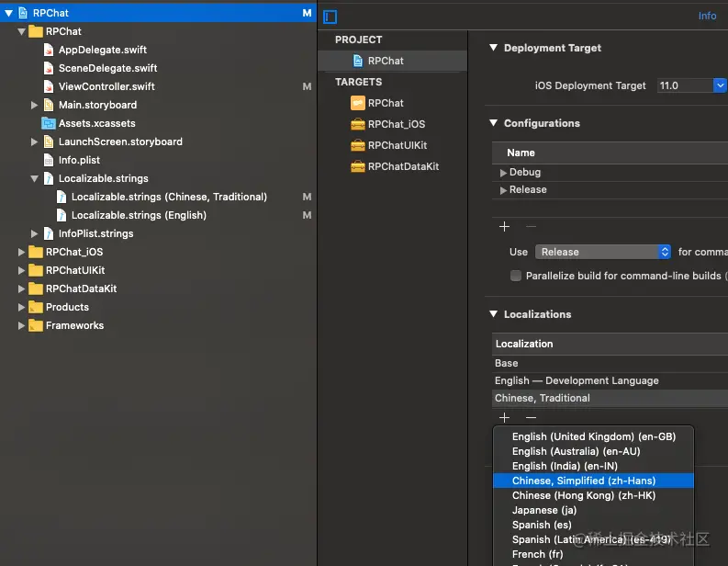Add a new configuration with plus button
Screen dimensions: 728x566
point(504,227)
